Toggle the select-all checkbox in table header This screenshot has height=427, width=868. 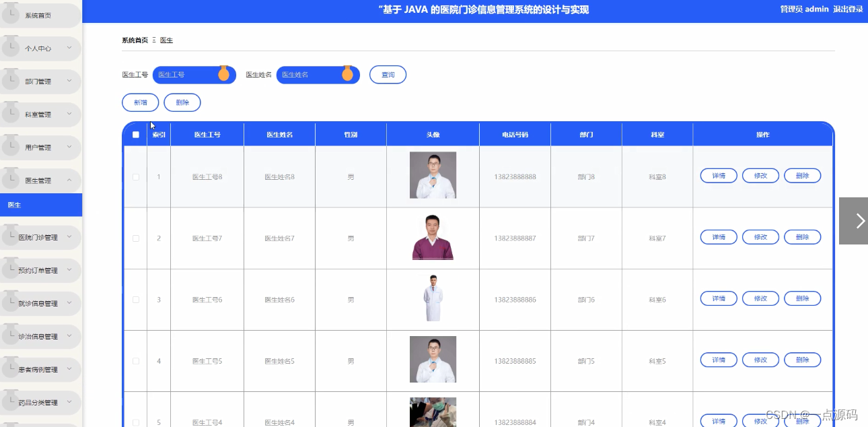(x=136, y=135)
